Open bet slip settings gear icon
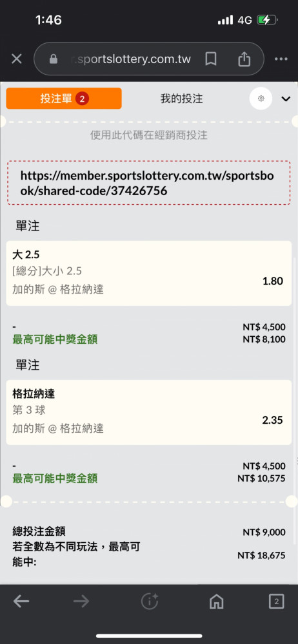 pos(261,99)
